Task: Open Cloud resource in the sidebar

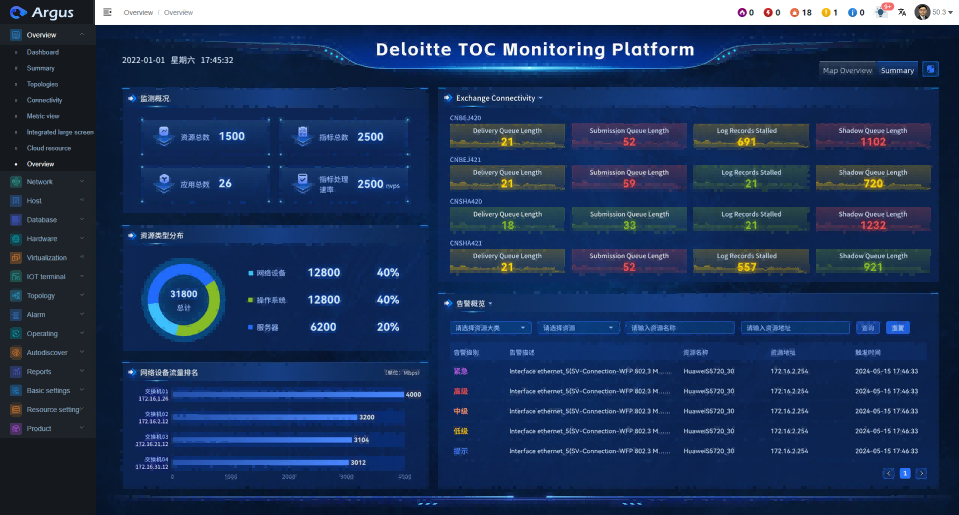Action: tap(48, 148)
